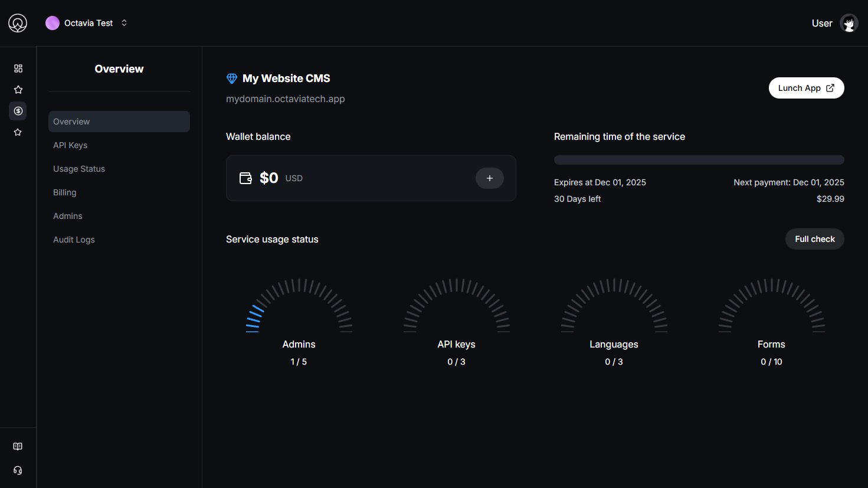Click the app logo in top left corner
This screenshot has height=488, width=868.
pyautogui.click(x=17, y=23)
